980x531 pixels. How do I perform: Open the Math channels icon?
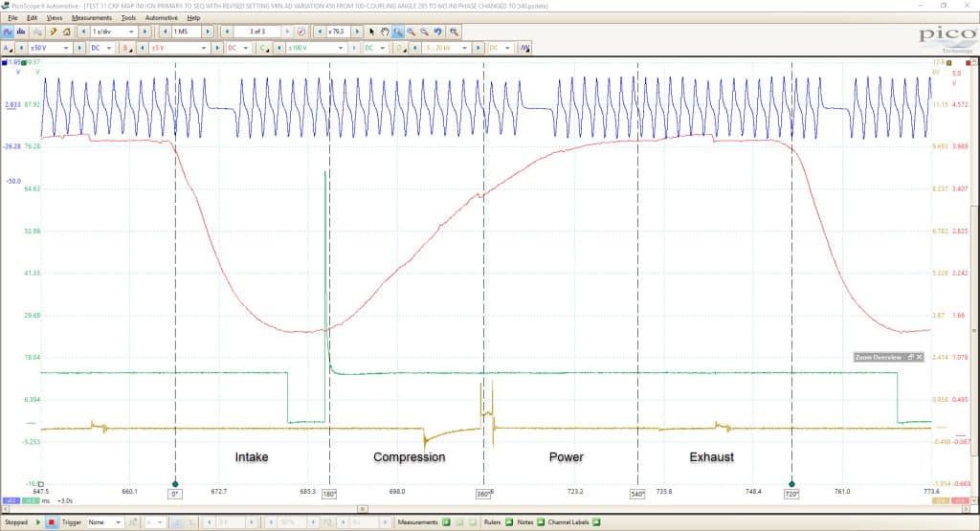pos(525,48)
